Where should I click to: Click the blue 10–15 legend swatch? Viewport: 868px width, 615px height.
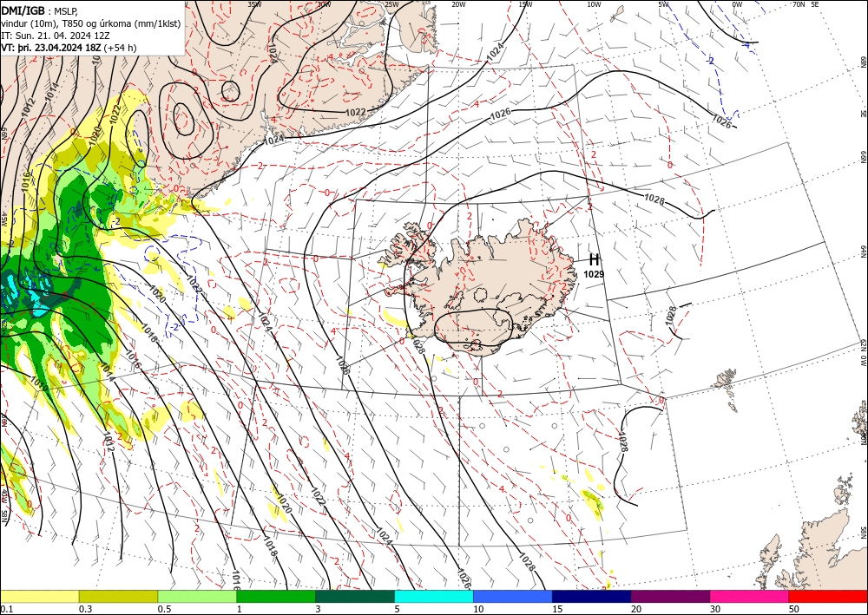[513, 596]
